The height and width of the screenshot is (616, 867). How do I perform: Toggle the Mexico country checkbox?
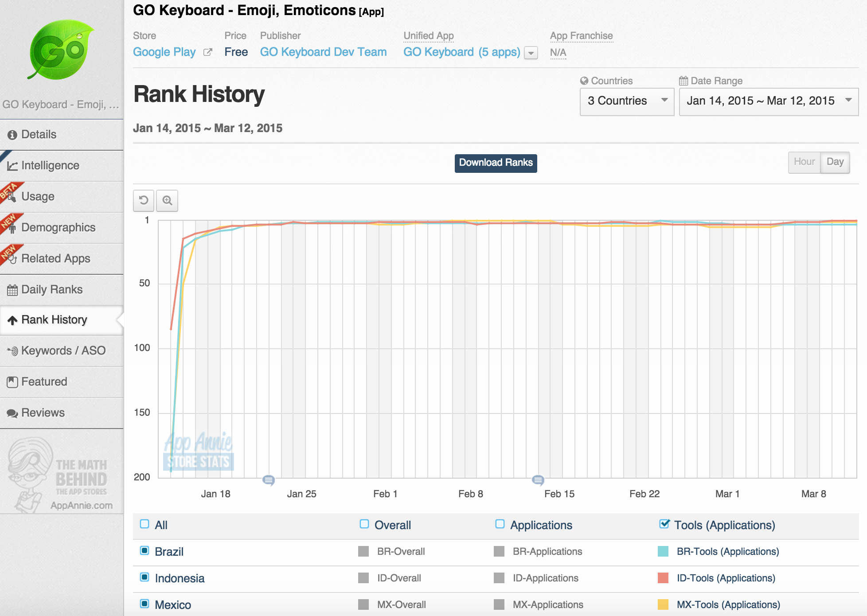pos(144,604)
